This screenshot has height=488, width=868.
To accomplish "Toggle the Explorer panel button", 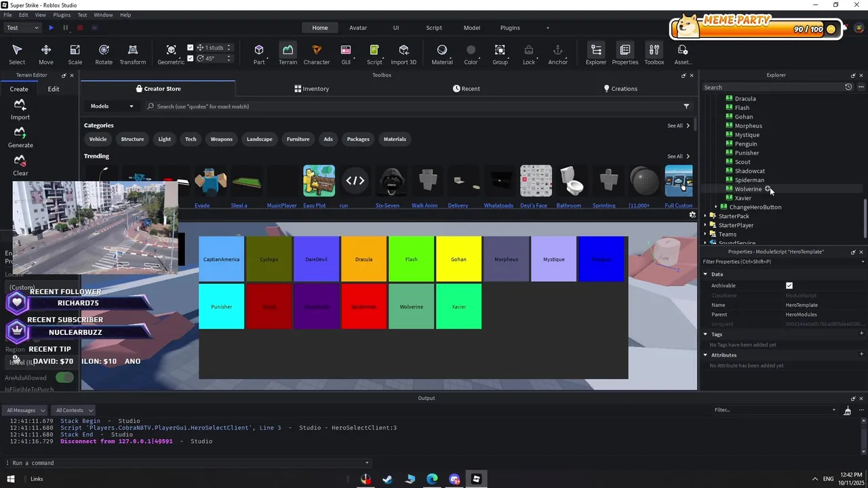I will tap(596, 54).
